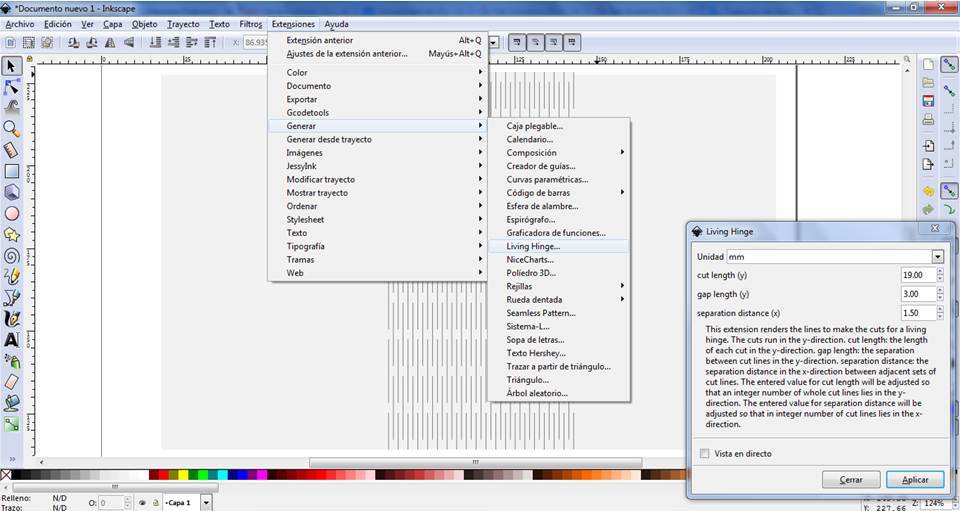Select the Tweak wave tool
This screenshot has width=960, height=511.
(12, 108)
